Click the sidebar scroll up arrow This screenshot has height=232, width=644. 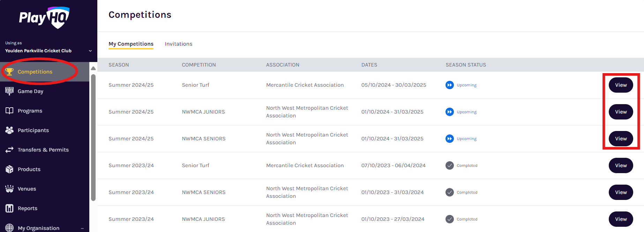(x=93, y=68)
